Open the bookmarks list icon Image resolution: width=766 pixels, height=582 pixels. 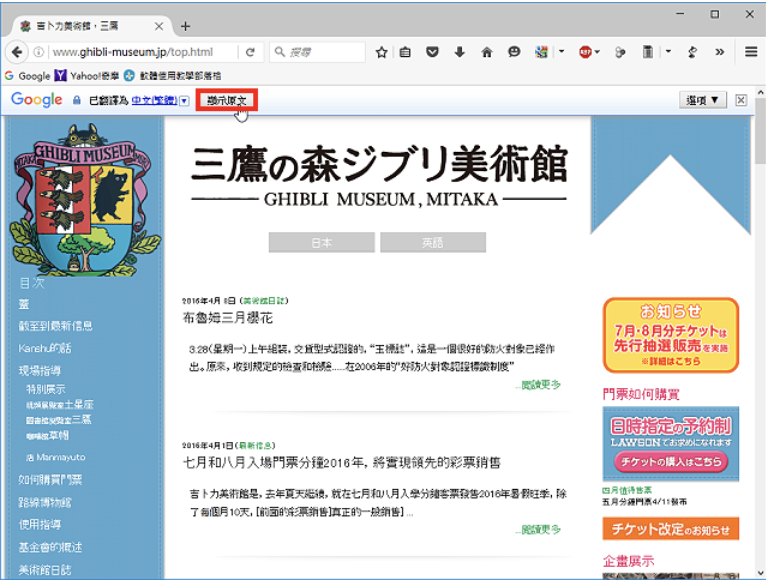coord(405,52)
